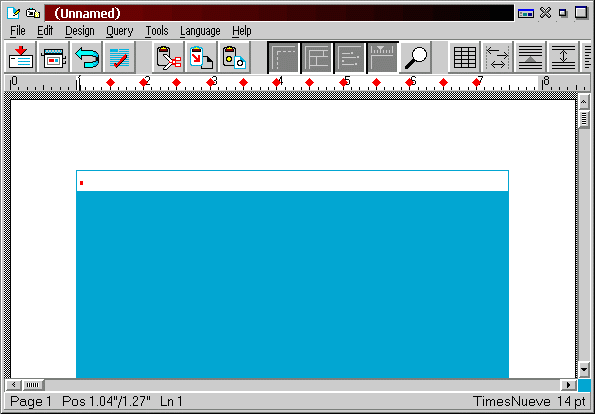
Task: Click the vertical scrollbar down arrow
Action: (x=584, y=369)
